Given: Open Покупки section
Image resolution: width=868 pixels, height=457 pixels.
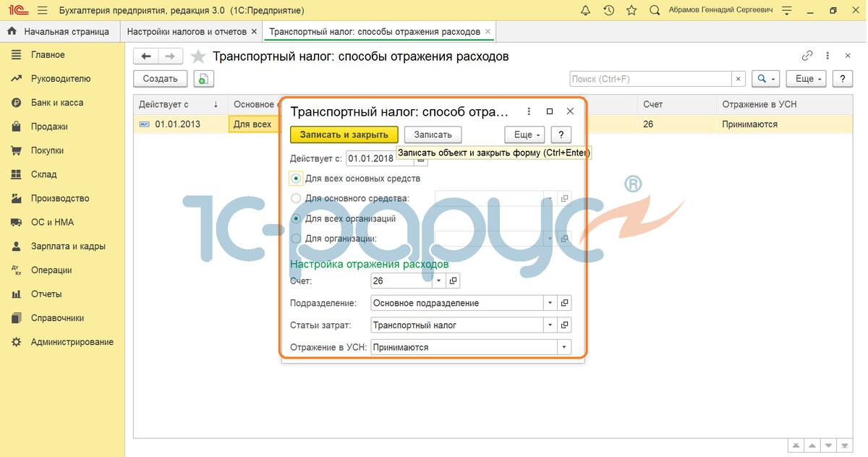Looking at the screenshot, I should 48,150.
